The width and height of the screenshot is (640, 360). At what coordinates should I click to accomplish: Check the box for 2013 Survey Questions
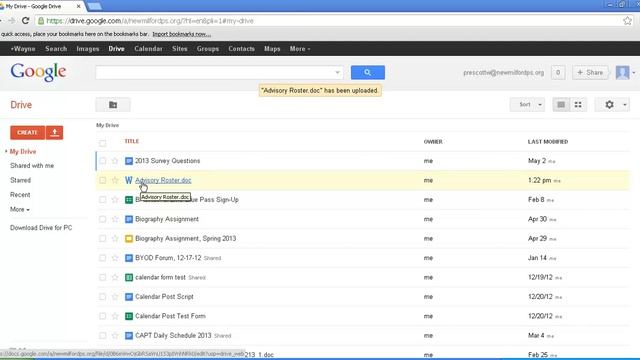[102, 161]
